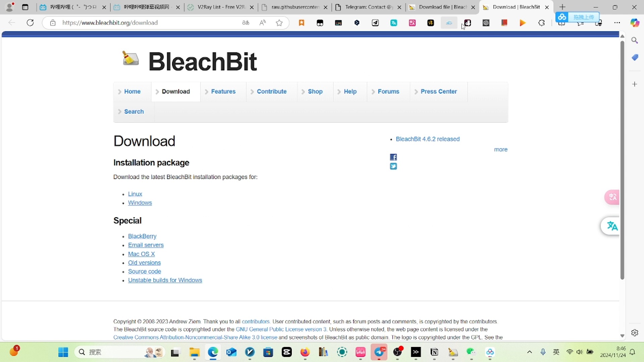Click the orange play-arrow extension icon
The image size is (644, 362).
point(523,23)
